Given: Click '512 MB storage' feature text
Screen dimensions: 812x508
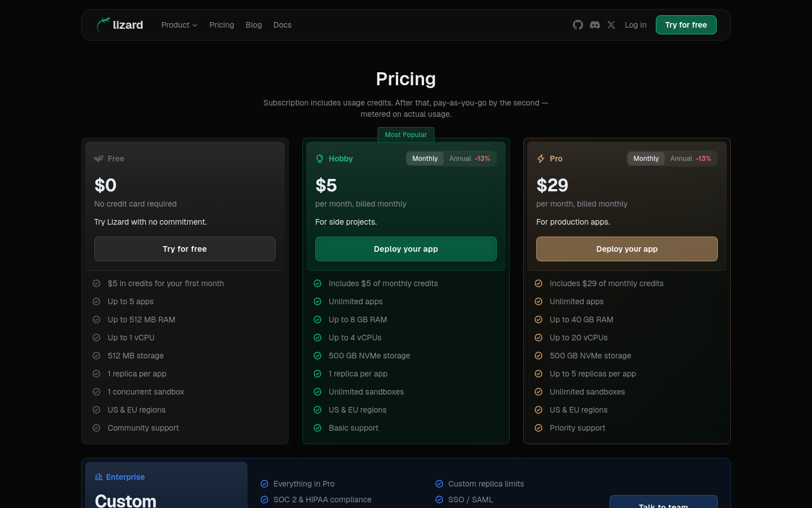Looking at the screenshot, I should coord(136,356).
